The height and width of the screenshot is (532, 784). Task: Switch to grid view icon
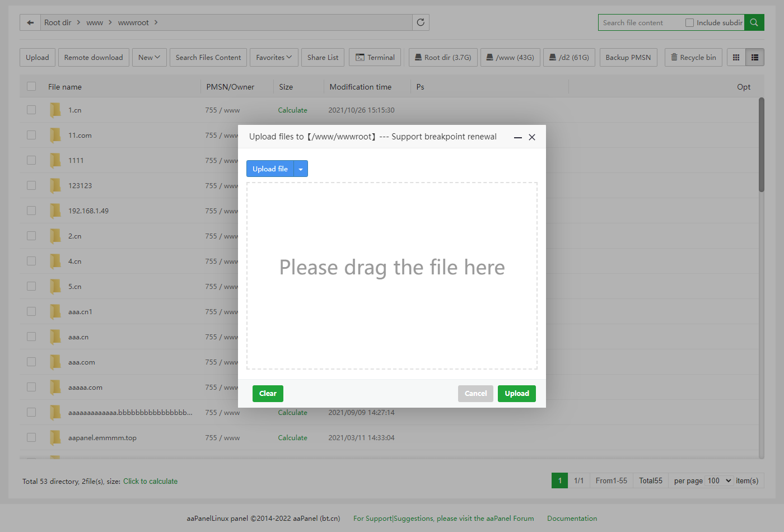(736, 58)
